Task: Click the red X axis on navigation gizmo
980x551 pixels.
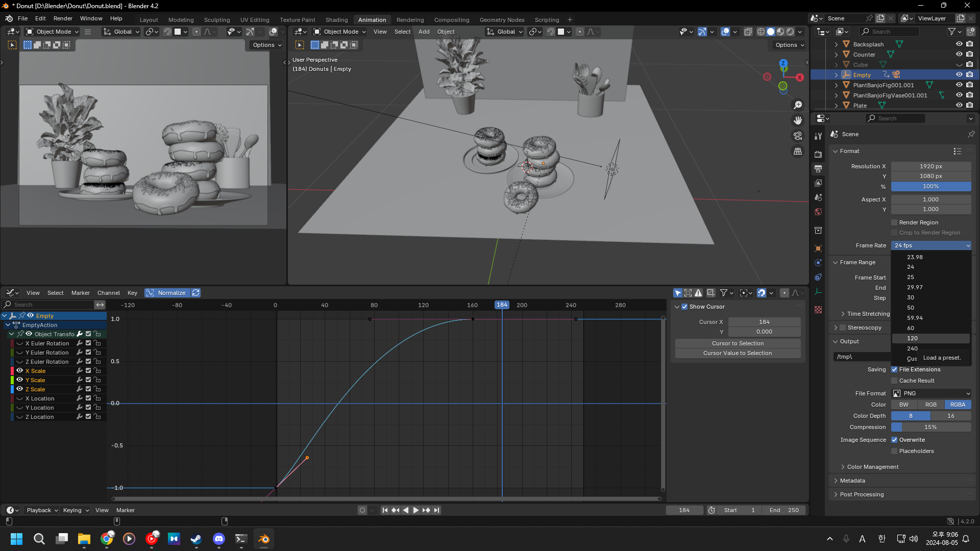Action: click(799, 78)
